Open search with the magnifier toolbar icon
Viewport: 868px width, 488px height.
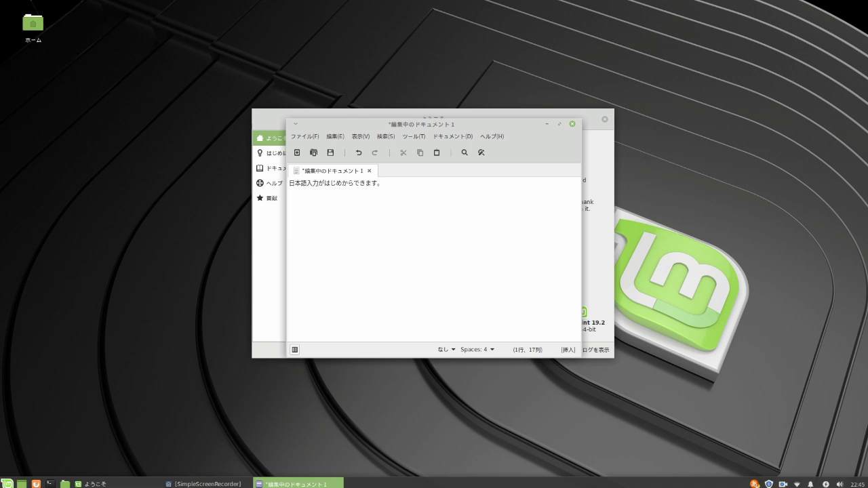tap(465, 152)
